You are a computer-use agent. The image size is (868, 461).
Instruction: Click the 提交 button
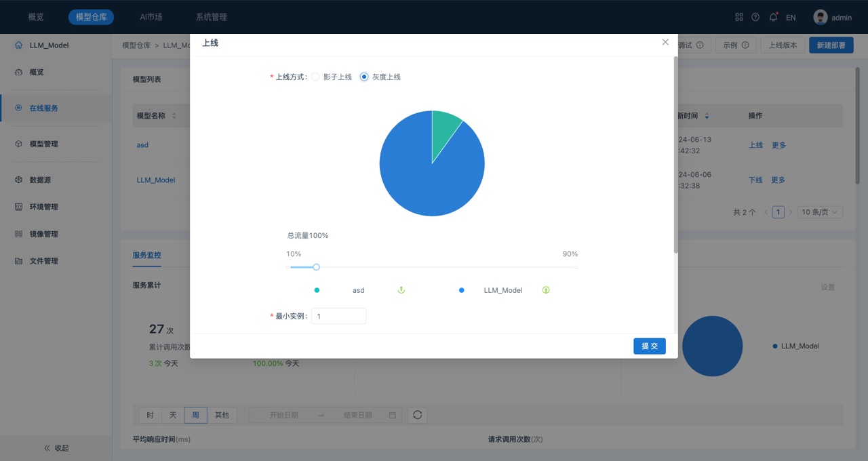tap(649, 346)
